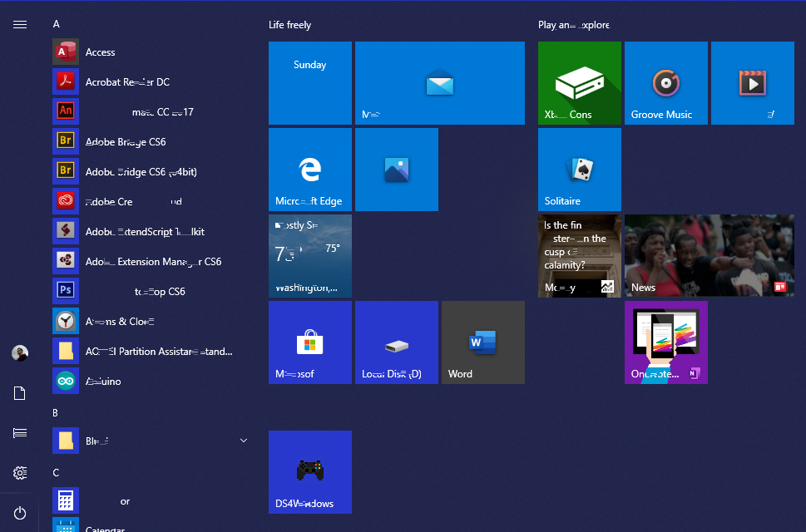The height and width of the screenshot is (532, 806).
Task: Launch Adobe Creative Cloud
Action: click(150, 201)
